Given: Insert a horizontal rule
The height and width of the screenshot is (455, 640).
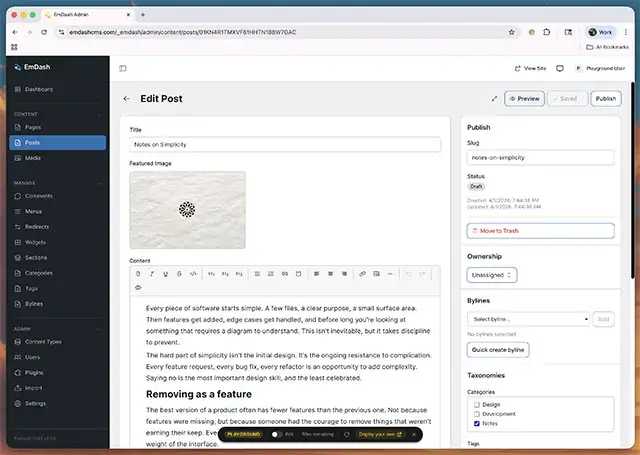Looking at the screenshot, I should [x=390, y=274].
